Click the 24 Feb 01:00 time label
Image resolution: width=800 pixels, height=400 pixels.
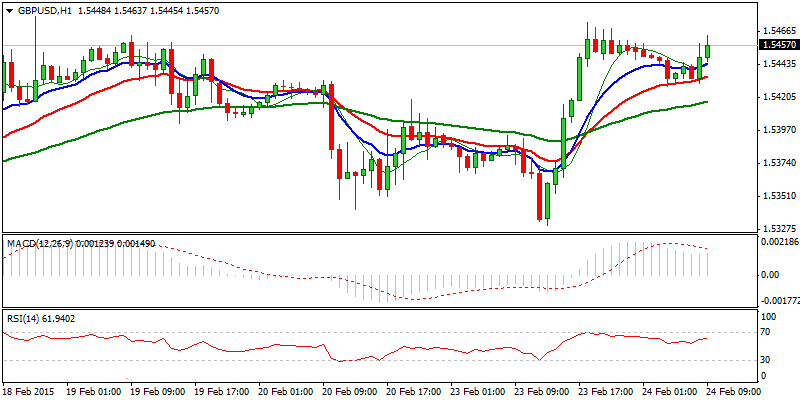669,391
